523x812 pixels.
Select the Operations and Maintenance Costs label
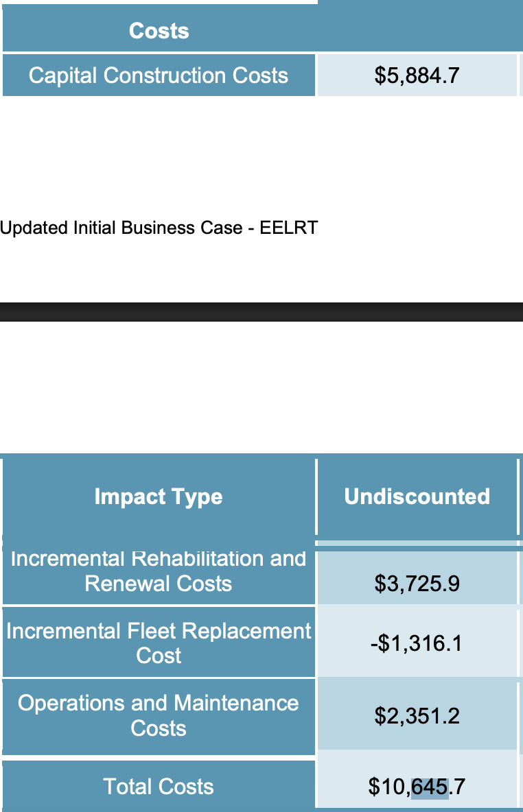tap(159, 715)
